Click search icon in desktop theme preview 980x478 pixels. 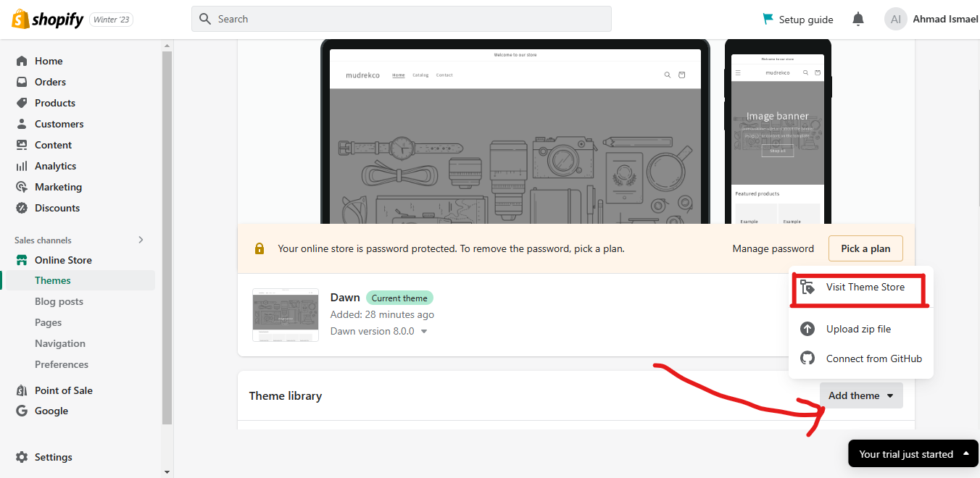668,75
